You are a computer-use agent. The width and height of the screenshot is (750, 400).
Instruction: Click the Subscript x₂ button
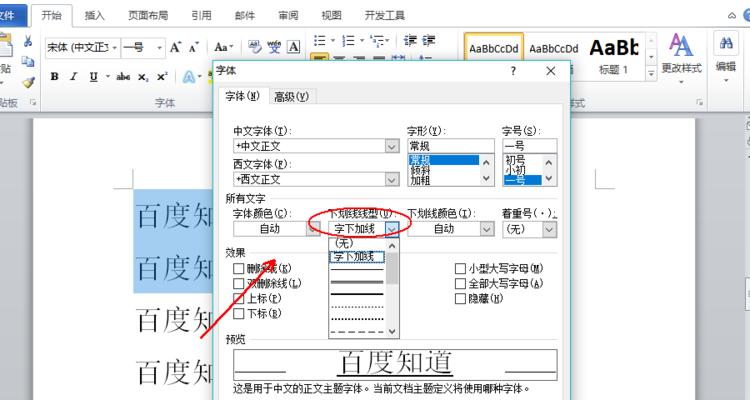click(x=143, y=77)
